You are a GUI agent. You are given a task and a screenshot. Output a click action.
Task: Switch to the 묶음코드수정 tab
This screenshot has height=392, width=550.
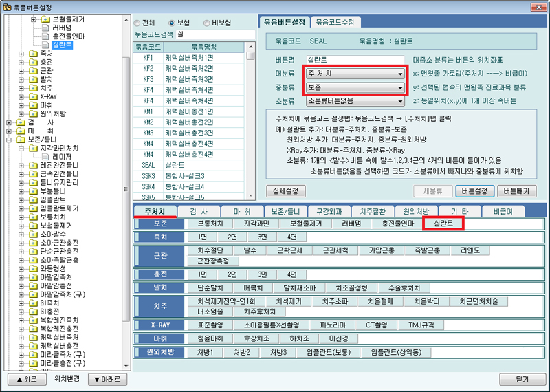coord(335,22)
